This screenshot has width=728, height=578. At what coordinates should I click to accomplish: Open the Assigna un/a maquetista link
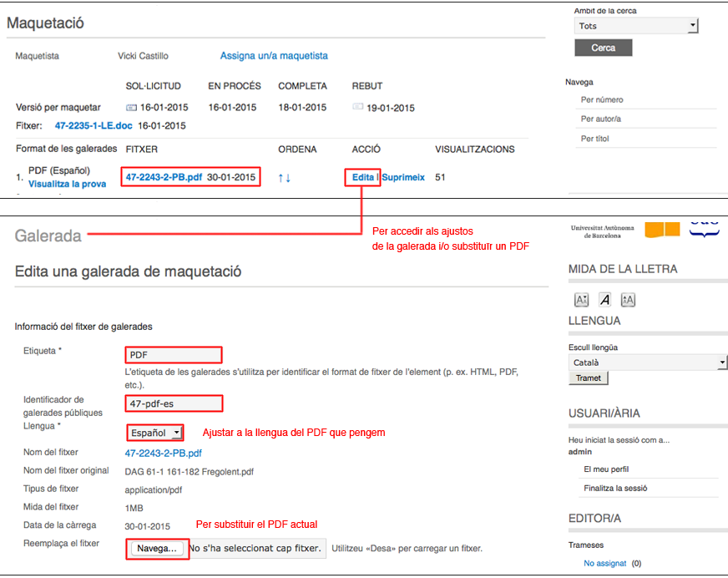(274, 56)
